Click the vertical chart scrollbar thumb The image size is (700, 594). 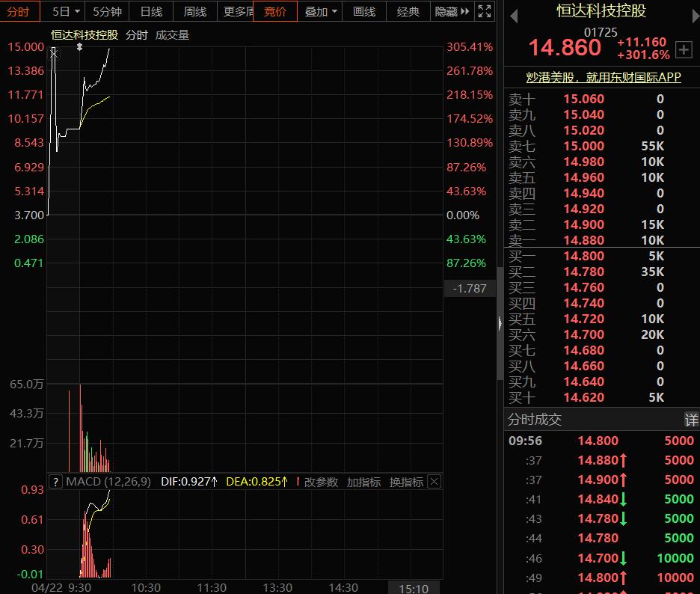500,324
